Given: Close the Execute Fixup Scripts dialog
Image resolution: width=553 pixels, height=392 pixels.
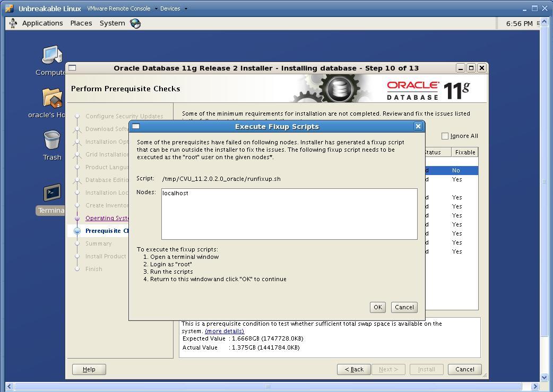Looking at the screenshot, I should (x=418, y=126).
